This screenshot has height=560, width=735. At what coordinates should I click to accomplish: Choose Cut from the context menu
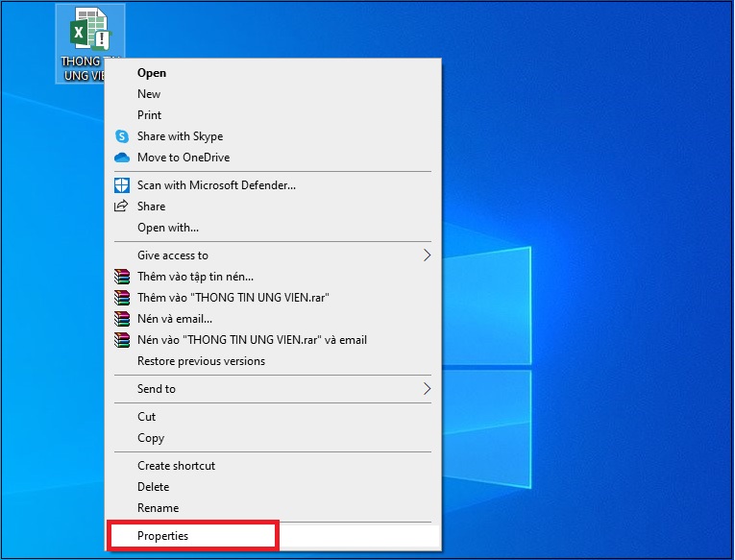146,417
